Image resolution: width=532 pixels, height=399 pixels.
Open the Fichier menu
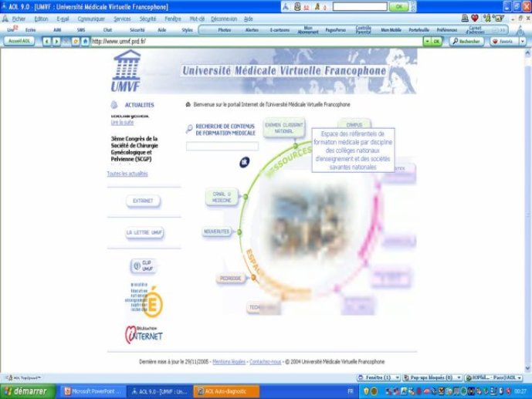coord(19,19)
